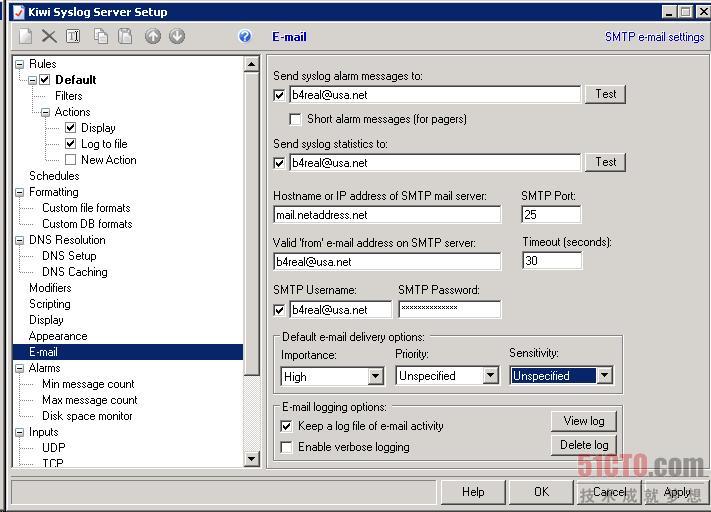The height and width of the screenshot is (512, 711).
Task: Select Appearance in the tree
Action: 58,336
